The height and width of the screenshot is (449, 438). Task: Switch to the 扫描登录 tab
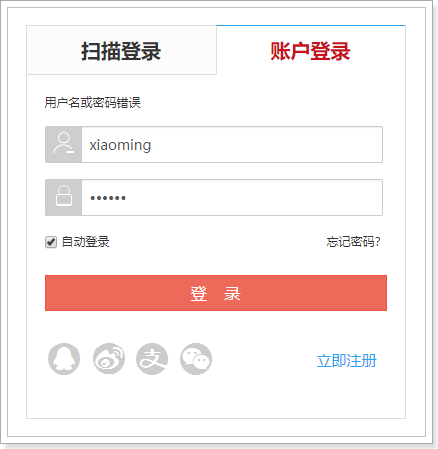coord(121,50)
